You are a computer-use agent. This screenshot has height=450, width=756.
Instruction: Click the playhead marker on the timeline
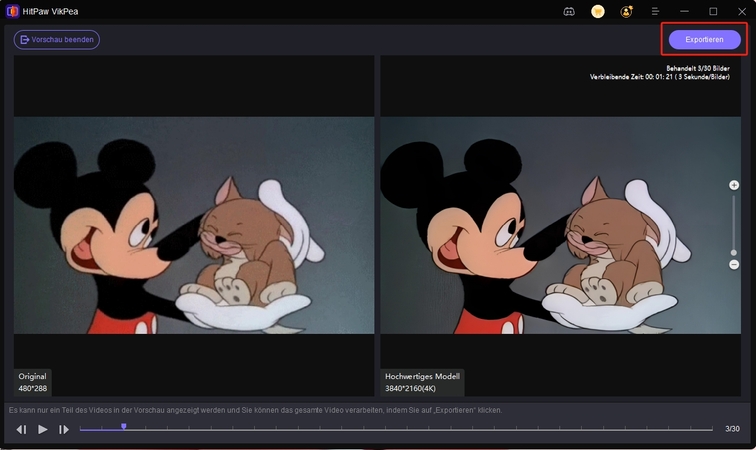click(123, 427)
